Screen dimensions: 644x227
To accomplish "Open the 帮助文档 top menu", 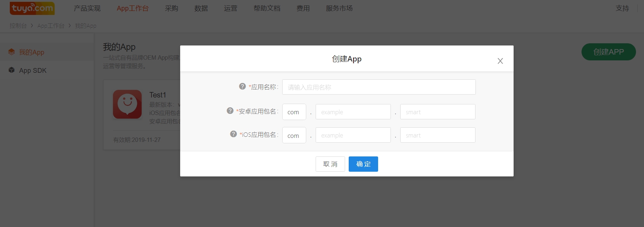I will pyautogui.click(x=267, y=8).
